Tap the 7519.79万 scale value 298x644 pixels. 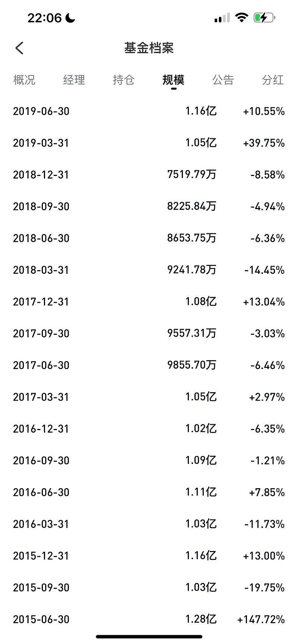(192, 174)
